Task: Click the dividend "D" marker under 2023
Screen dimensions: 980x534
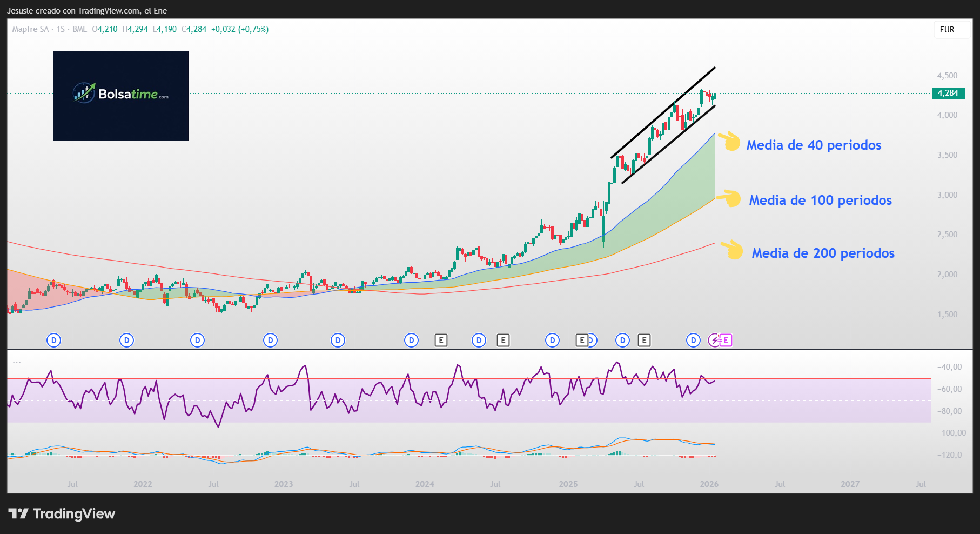Action: click(x=270, y=341)
